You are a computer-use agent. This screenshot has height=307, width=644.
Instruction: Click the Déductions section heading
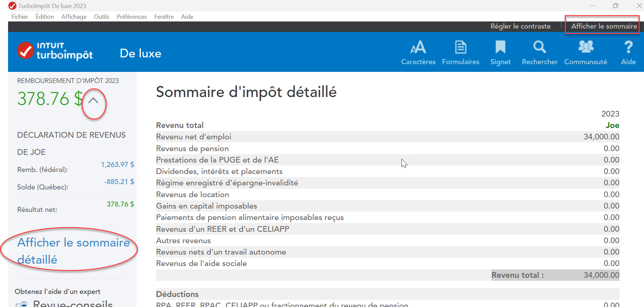point(177,294)
